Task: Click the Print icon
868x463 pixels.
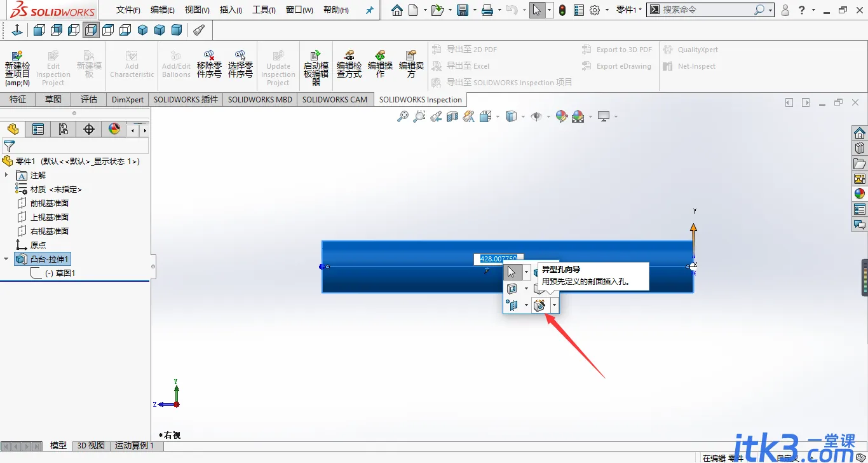Action: coord(487,10)
